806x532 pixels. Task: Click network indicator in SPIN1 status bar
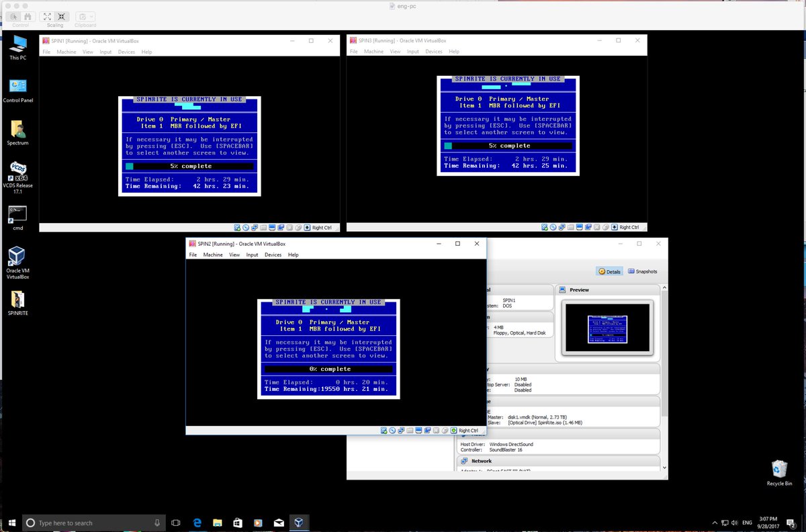pyautogui.click(x=255, y=228)
